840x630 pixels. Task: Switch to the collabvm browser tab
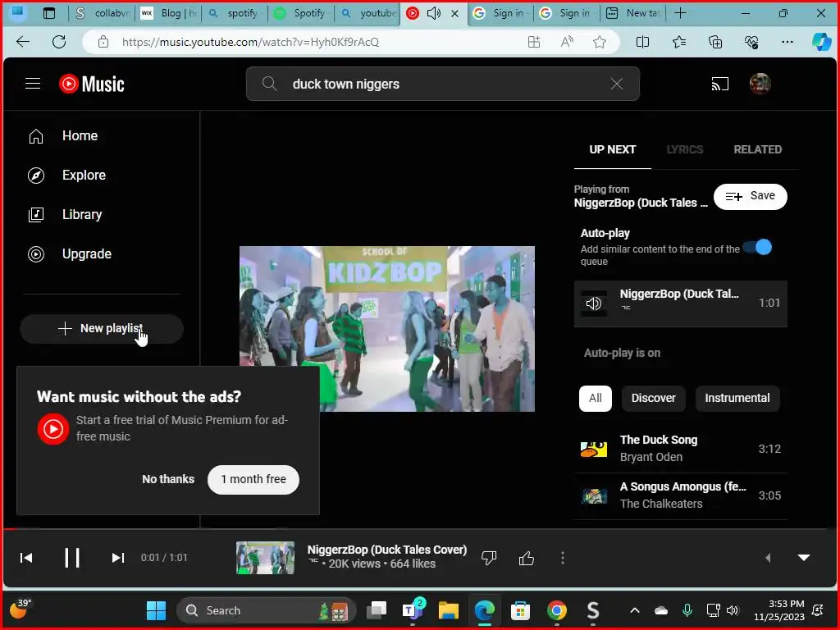[103, 13]
